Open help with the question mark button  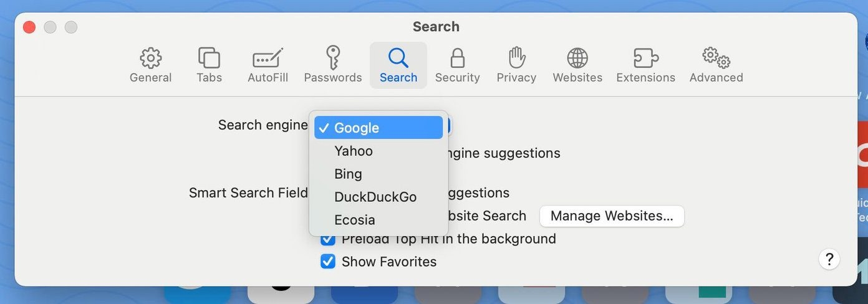tap(829, 259)
